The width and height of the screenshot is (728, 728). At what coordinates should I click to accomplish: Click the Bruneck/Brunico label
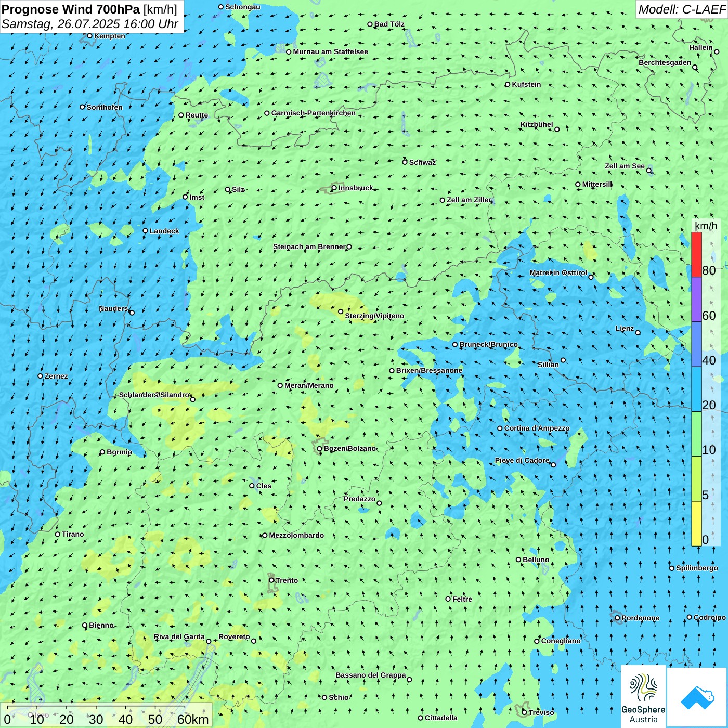[488, 344]
